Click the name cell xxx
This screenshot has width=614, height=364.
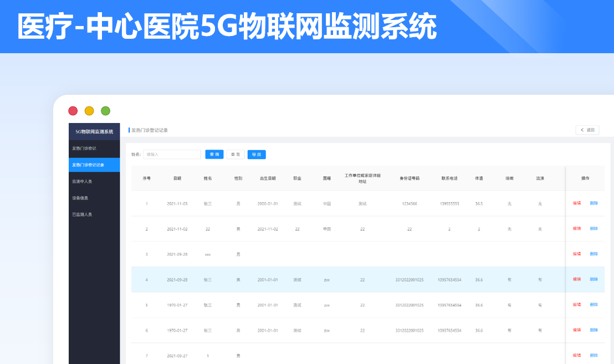tap(208, 254)
